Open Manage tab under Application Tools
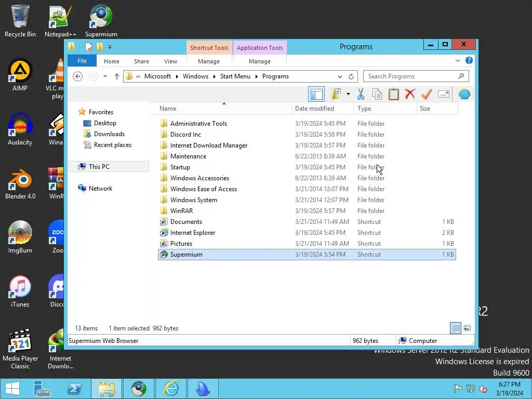 click(260, 61)
